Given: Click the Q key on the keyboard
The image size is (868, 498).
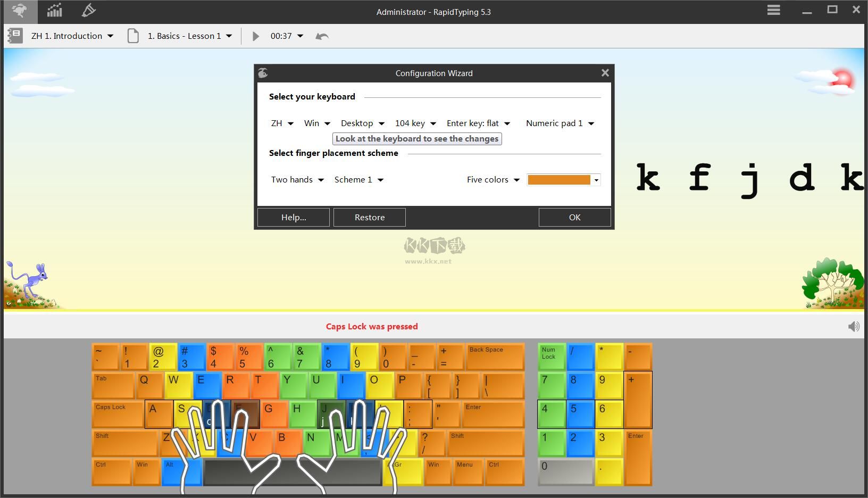Looking at the screenshot, I should pyautogui.click(x=150, y=386).
